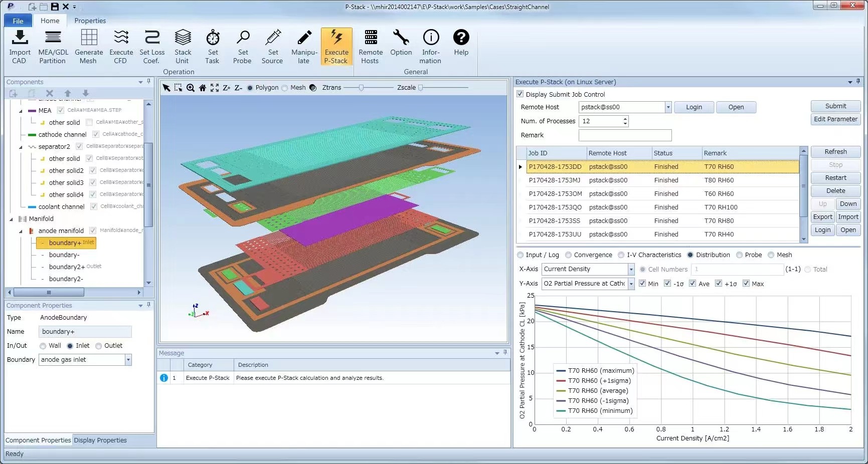This screenshot has width=868, height=464.
Task: Click the Z- view button
Action: (239, 88)
